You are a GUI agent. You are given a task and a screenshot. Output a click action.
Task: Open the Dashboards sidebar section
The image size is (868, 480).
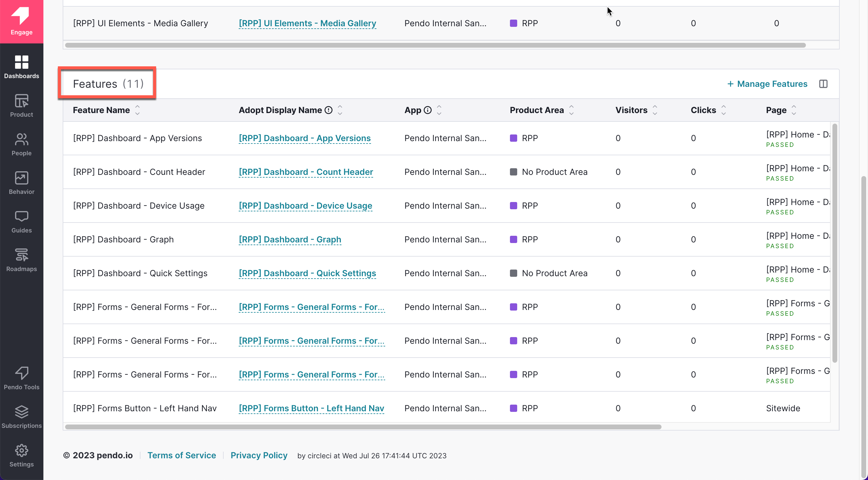tap(22, 67)
